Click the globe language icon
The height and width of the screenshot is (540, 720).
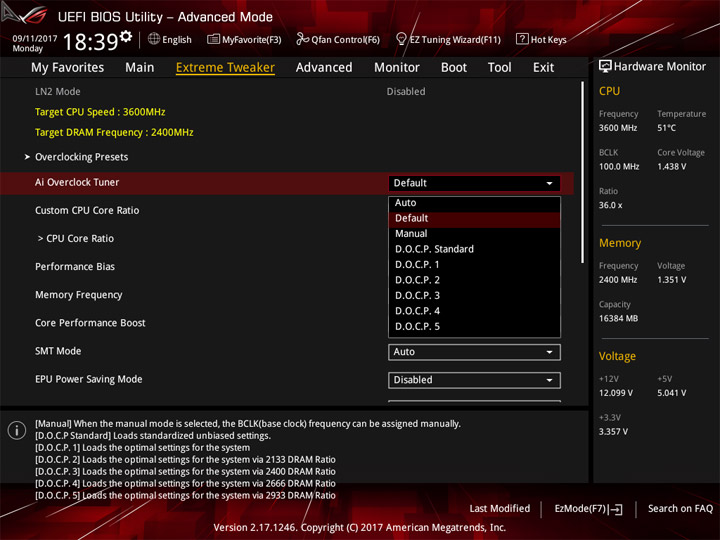pos(154,39)
